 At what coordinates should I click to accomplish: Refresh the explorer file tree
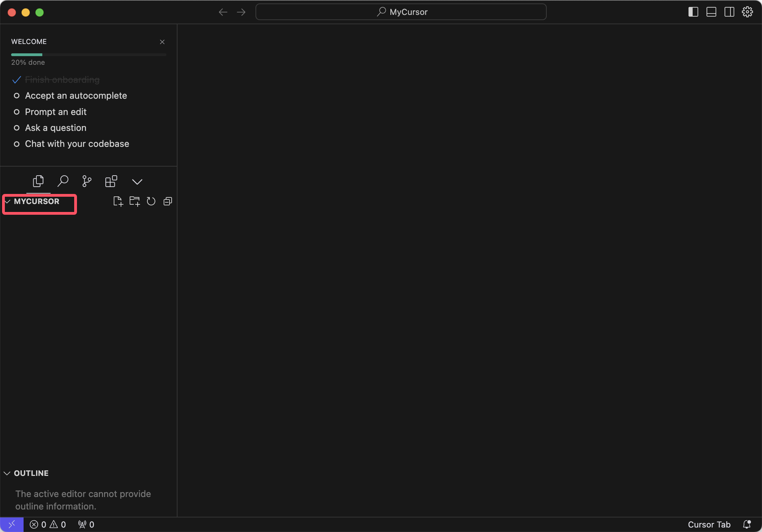[x=151, y=201]
